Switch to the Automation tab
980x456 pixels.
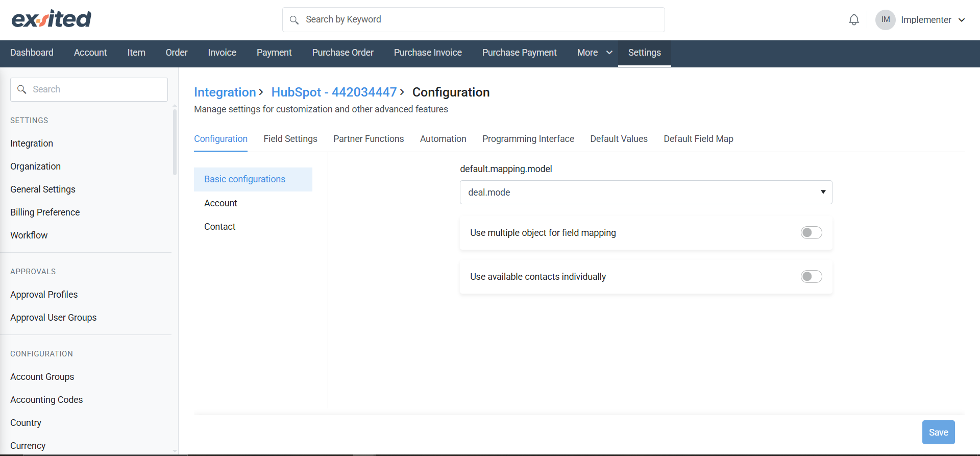pos(443,139)
